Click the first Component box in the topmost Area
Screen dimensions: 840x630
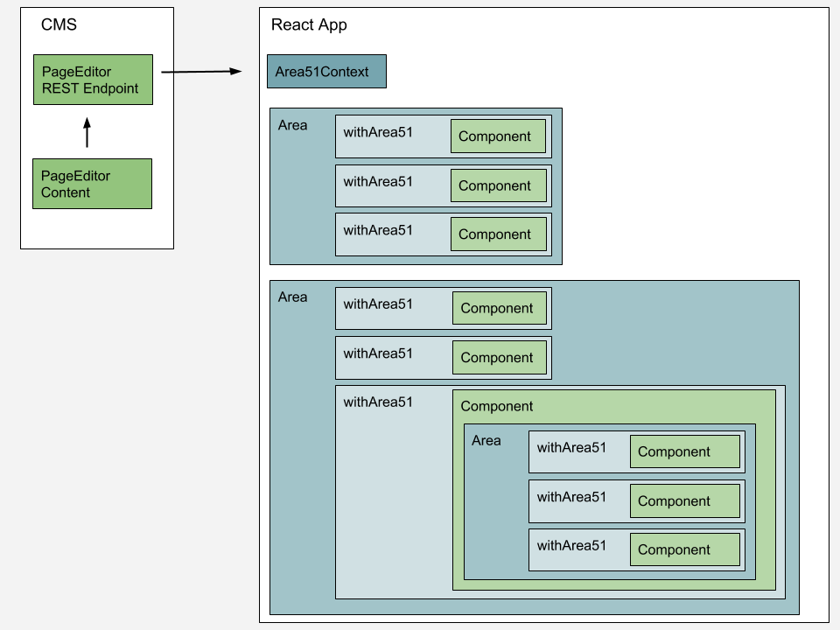[x=498, y=136]
